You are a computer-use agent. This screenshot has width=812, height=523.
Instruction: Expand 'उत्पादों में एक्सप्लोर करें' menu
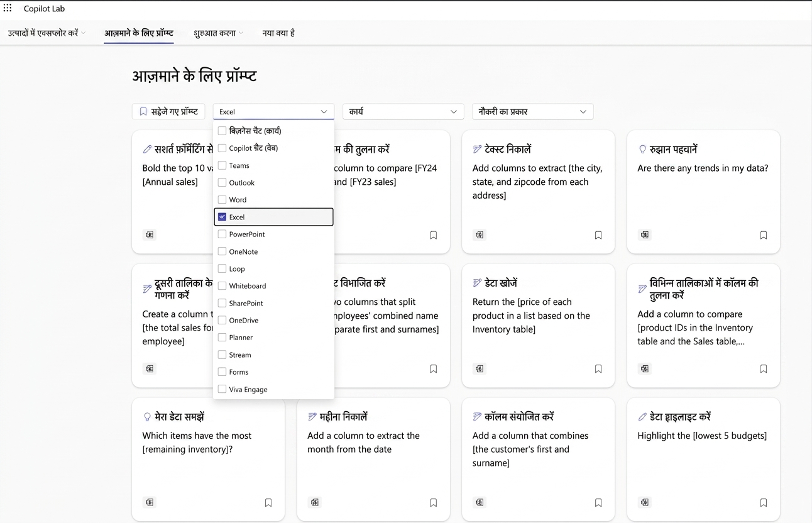pos(47,33)
